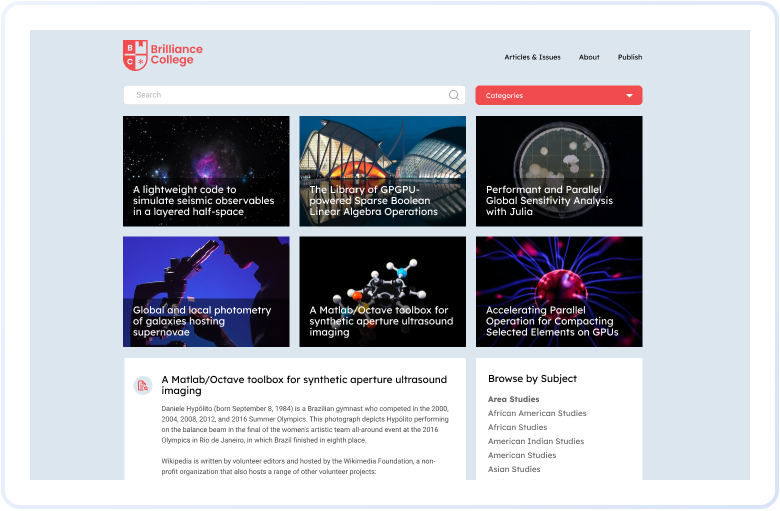Open the seismic observables article card

(x=206, y=171)
